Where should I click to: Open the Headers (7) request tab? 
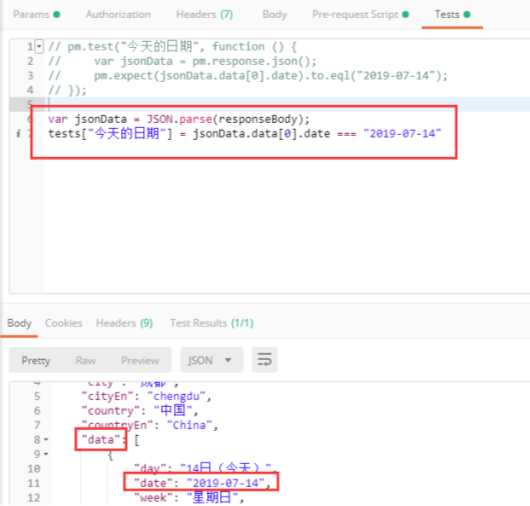pyautogui.click(x=204, y=15)
